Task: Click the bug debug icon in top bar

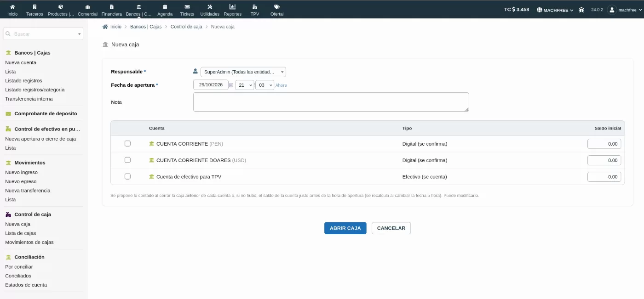Action: (581, 10)
